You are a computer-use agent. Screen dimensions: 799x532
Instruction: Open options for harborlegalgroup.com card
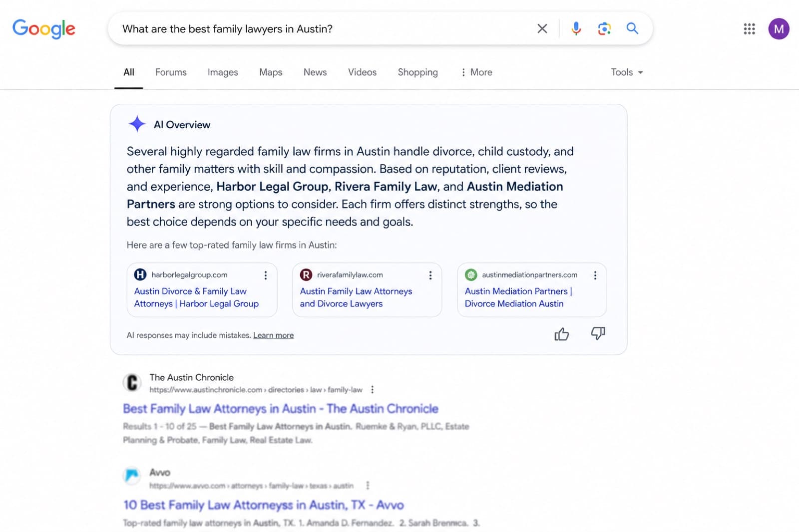(x=266, y=275)
